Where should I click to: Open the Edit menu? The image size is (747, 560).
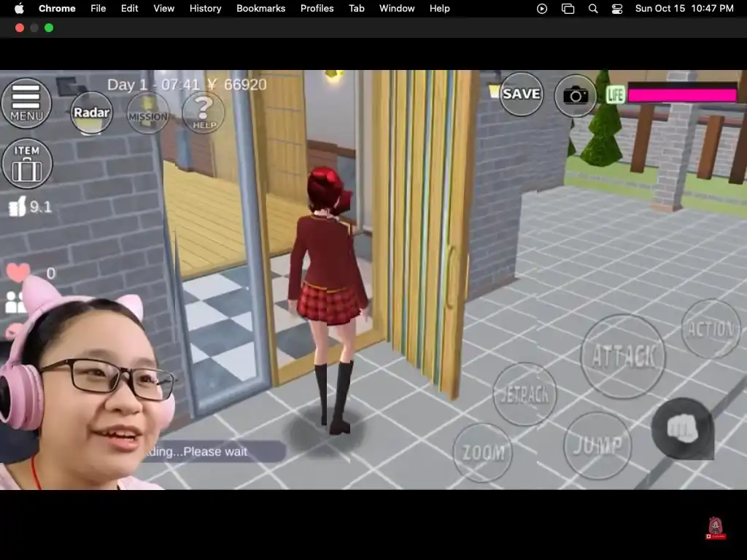click(129, 9)
